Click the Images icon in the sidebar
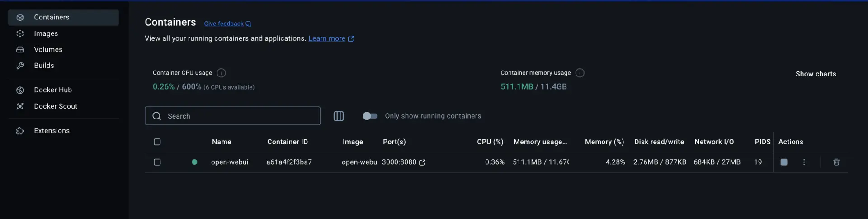The width and height of the screenshot is (868, 219). click(x=20, y=33)
